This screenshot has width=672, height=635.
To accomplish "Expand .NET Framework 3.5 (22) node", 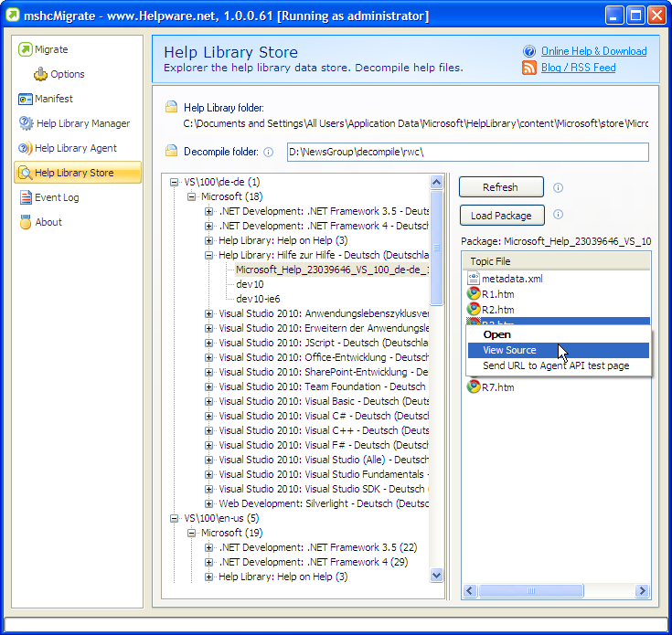I will (x=208, y=547).
